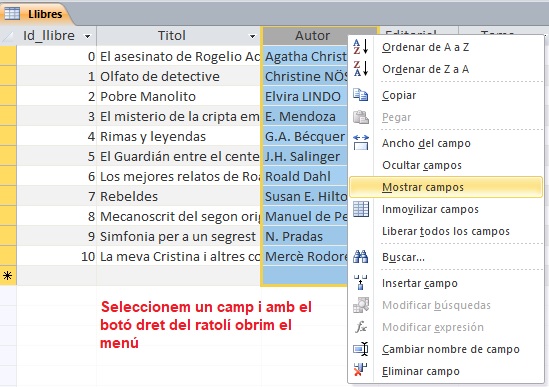
Task: Click the Insertar campo icon
Action: point(361,282)
